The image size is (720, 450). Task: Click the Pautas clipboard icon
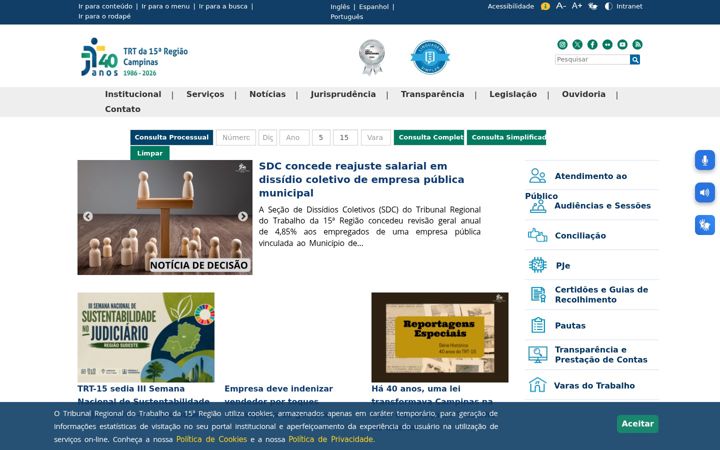pos(538,325)
